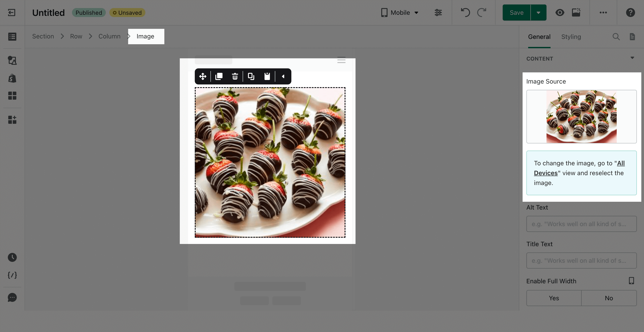
Task: Collapse the image toolbar arrow
Action: 283,76
